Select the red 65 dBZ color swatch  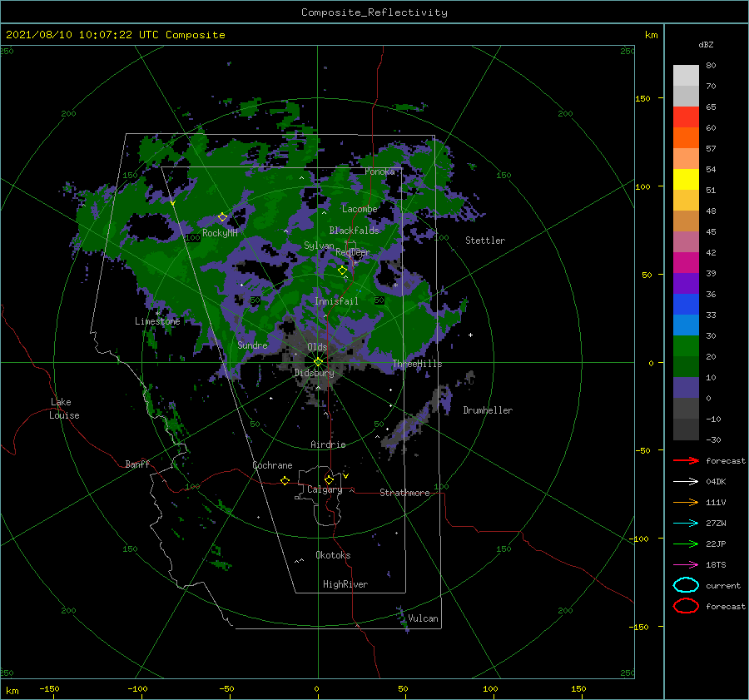pos(686,117)
